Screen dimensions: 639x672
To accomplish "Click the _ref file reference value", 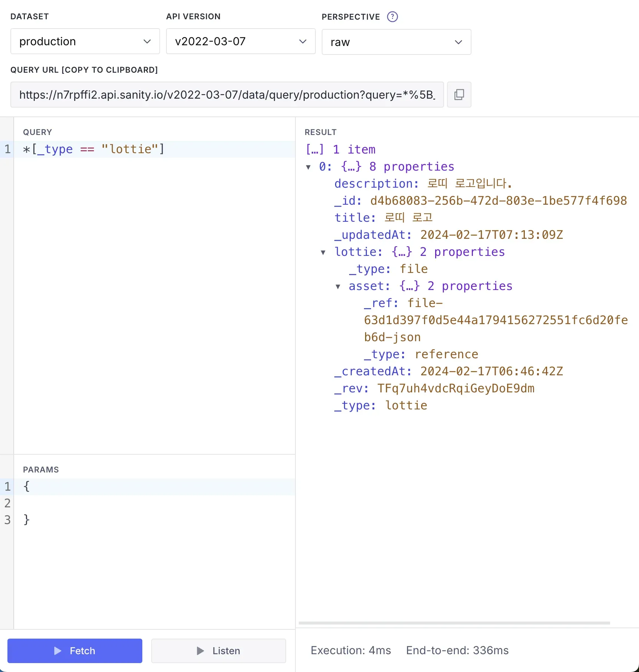I will [x=495, y=320].
